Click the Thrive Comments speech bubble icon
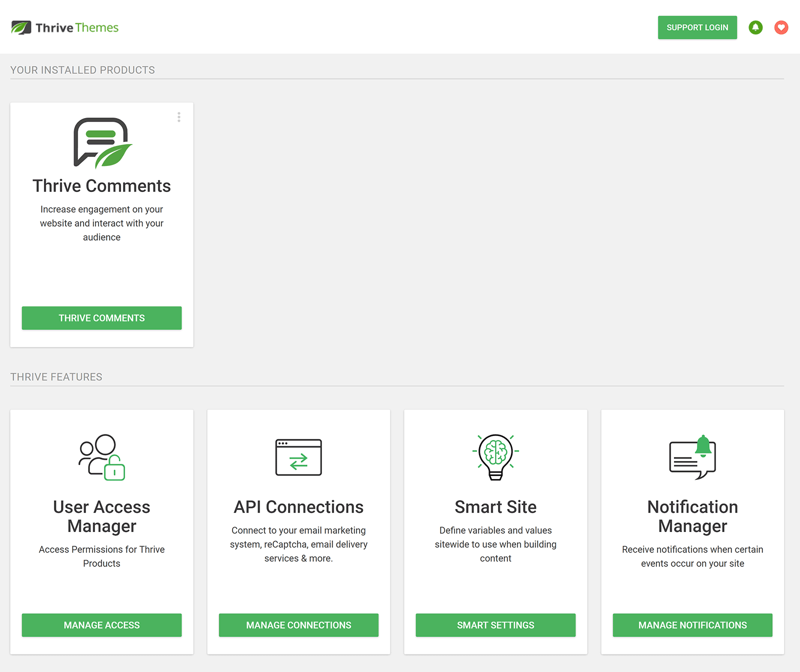This screenshot has width=800, height=672. point(102,142)
